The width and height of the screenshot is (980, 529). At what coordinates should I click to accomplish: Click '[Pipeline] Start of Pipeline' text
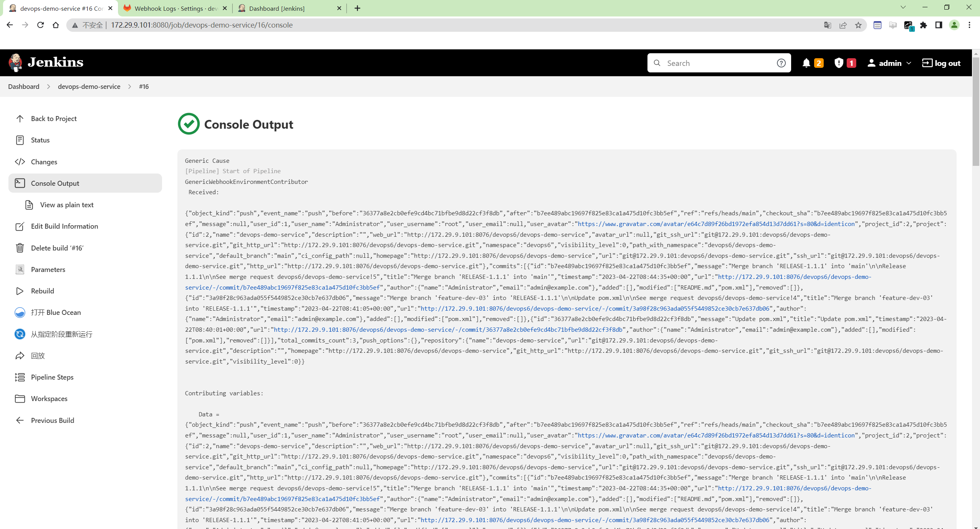click(233, 171)
